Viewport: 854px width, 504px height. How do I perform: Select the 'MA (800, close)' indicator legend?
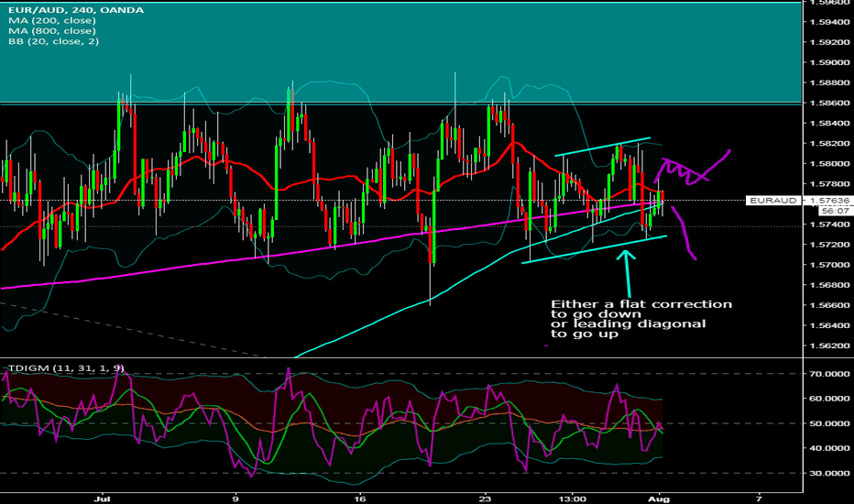coord(51,30)
